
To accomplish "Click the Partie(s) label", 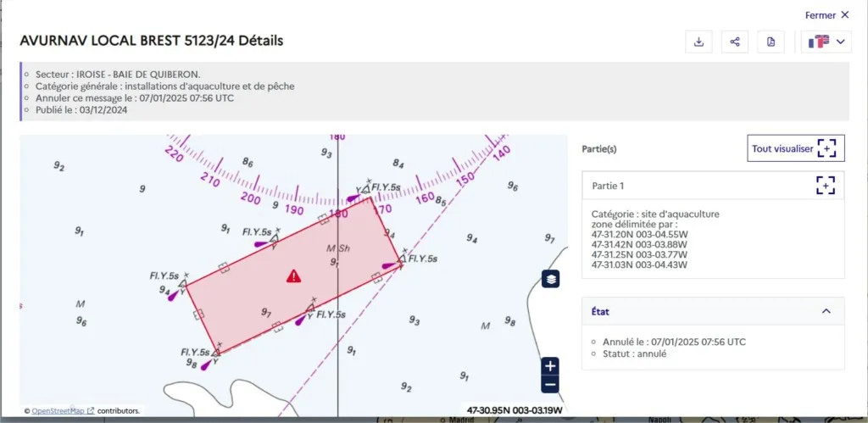I will pyautogui.click(x=599, y=148).
